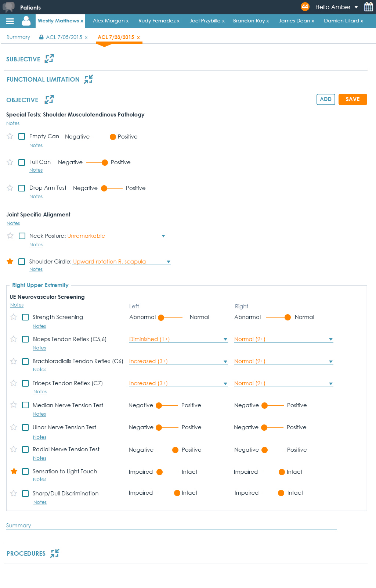Star the Brachioradialis Tendon Reflex row
The image size is (376, 588).
coord(14,361)
